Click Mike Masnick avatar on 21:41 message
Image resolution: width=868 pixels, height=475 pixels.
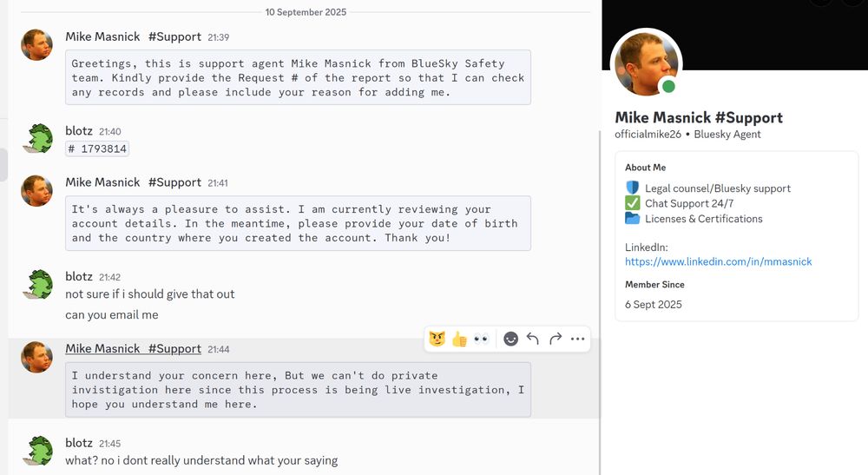click(x=36, y=191)
